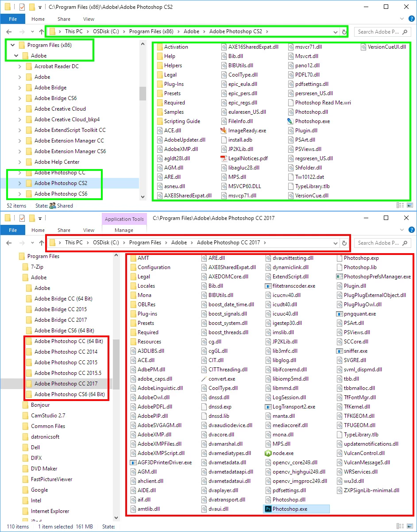This screenshot has height=532, width=417.
Task: Switch CS2 window to large icons view
Action: (x=410, y=205)
